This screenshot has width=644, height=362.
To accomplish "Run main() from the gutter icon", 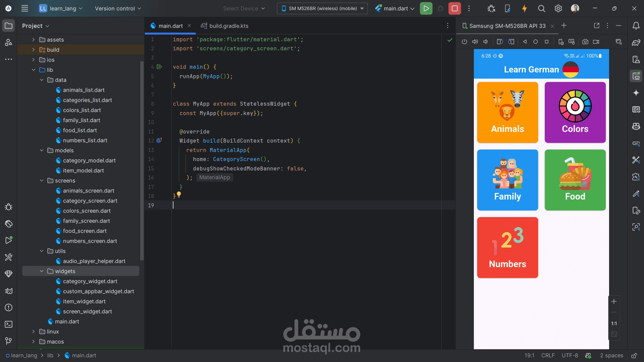I will 159,67.
